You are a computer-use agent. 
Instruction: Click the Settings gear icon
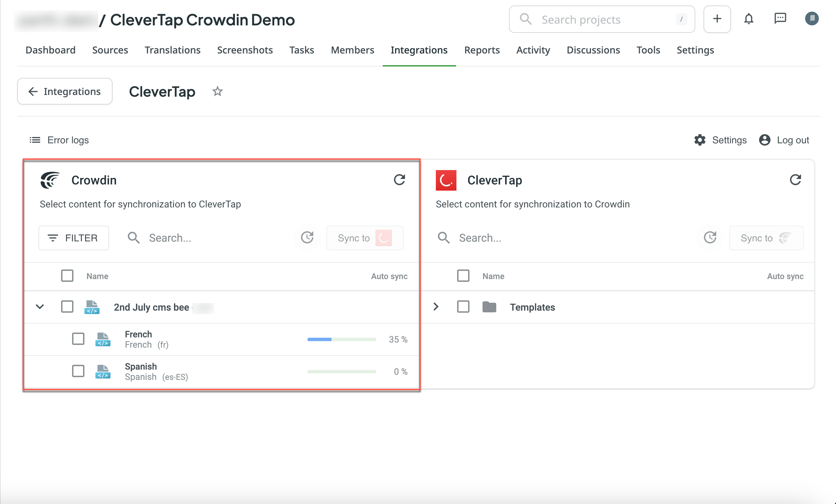[700, 140]
